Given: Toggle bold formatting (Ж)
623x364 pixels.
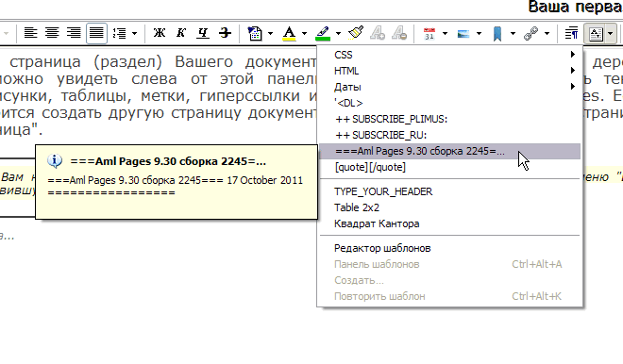Looking at the screenshot, I should 160,33.
